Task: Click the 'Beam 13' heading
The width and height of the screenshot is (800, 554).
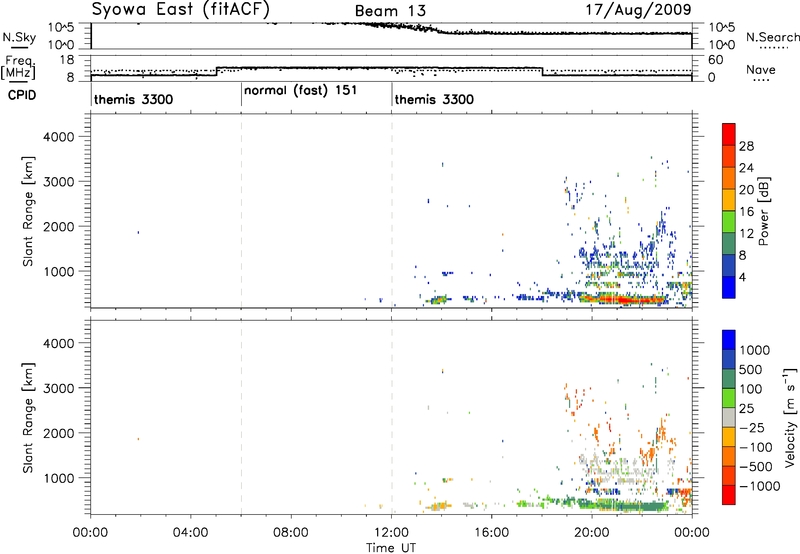Action: 390,11
